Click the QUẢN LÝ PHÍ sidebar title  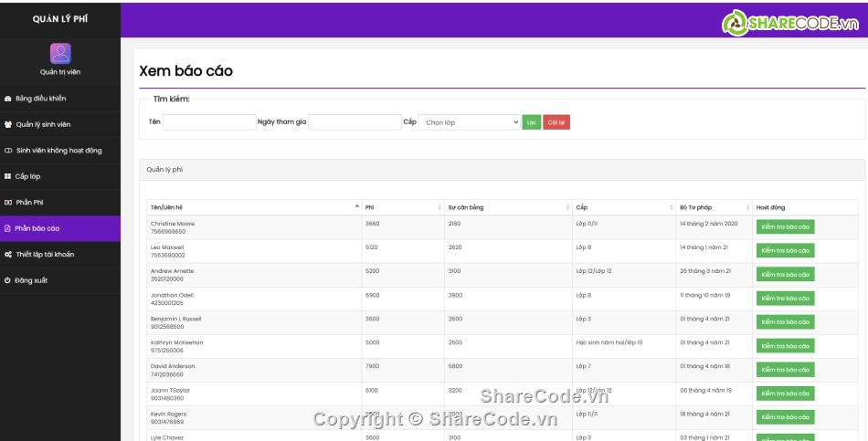(59, 19)
